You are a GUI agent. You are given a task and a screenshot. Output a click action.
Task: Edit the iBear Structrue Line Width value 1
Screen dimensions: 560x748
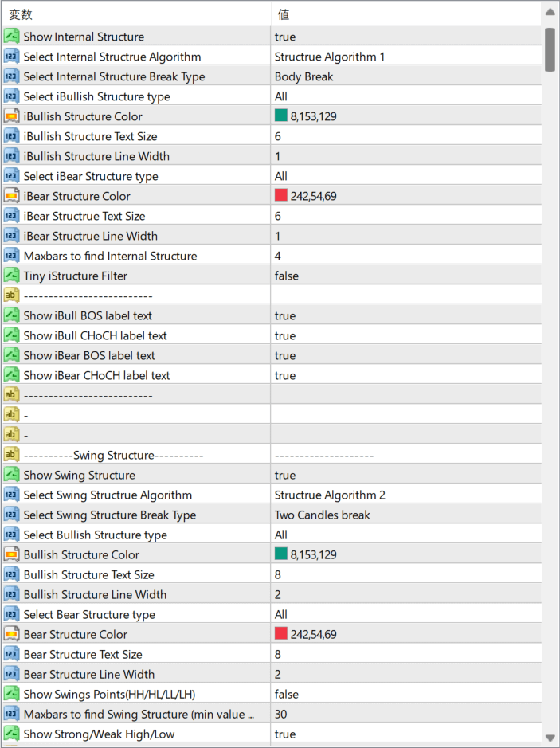(x=406, y=236)
